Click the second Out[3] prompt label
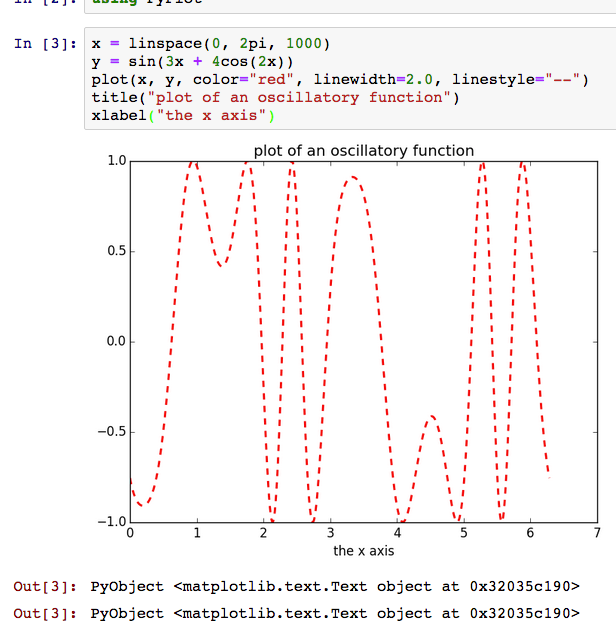This screenshot has height=628, width=616. click(45, 613)
